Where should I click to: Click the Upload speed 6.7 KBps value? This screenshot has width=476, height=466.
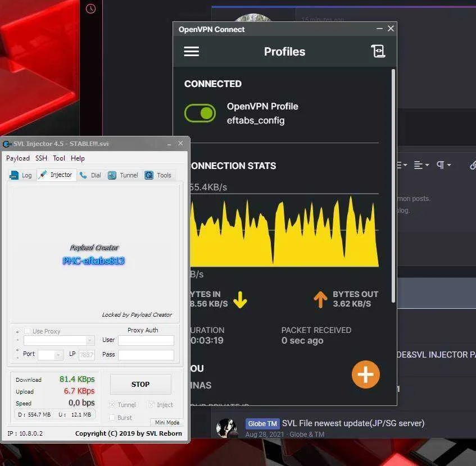pos(79,391)
